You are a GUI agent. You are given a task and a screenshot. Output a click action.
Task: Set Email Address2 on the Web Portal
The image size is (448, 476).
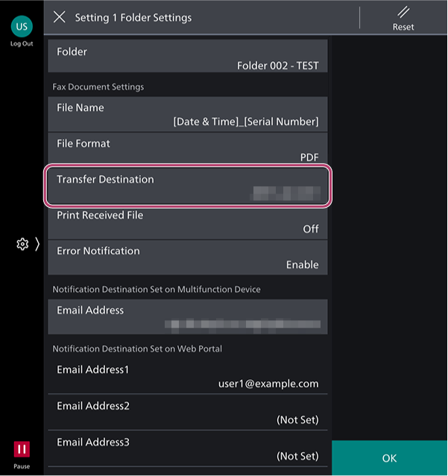click(x=188, y=413)
